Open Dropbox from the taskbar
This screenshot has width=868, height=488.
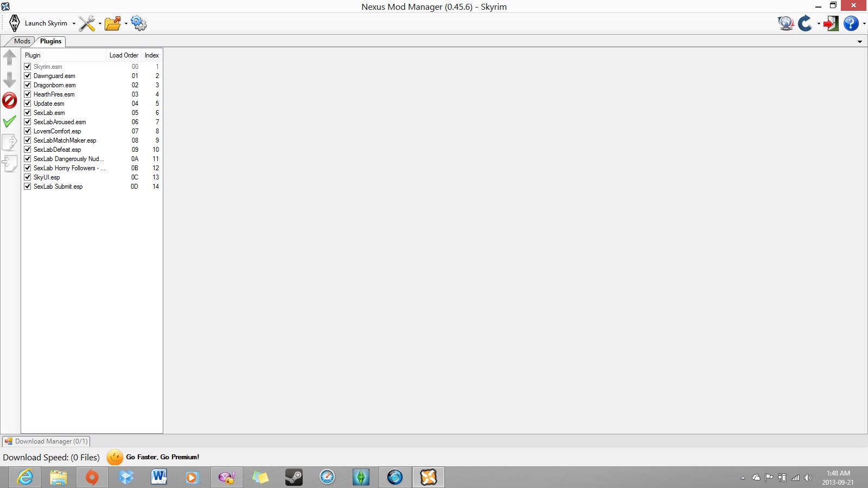click(126, 477)
